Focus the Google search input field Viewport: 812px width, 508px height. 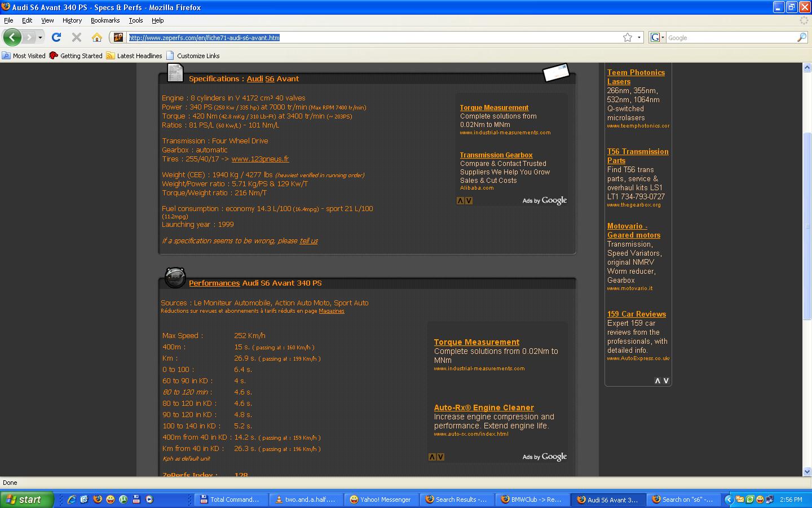(x=731, y=38)
